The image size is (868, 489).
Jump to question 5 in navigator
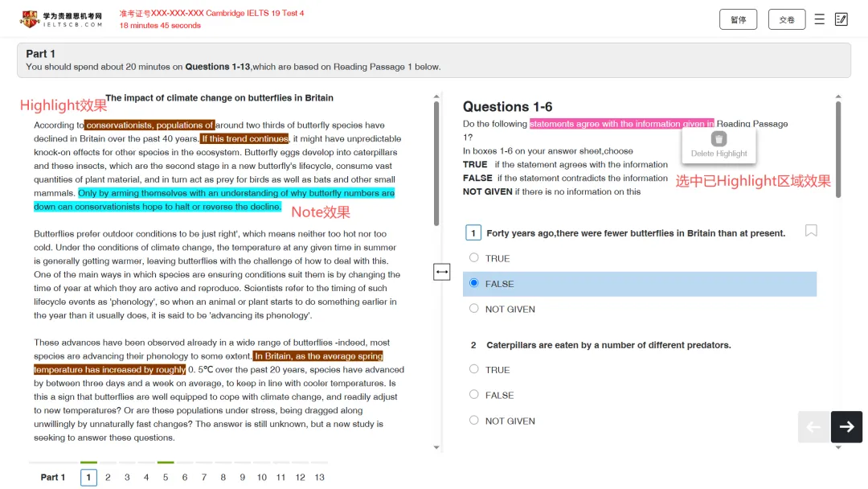click(166, 477)
